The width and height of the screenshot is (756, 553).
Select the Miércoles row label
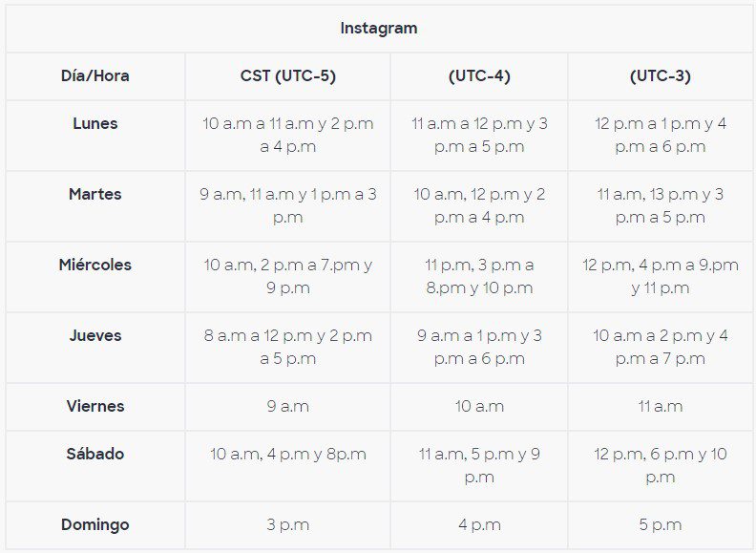click(x=95, y=265)
